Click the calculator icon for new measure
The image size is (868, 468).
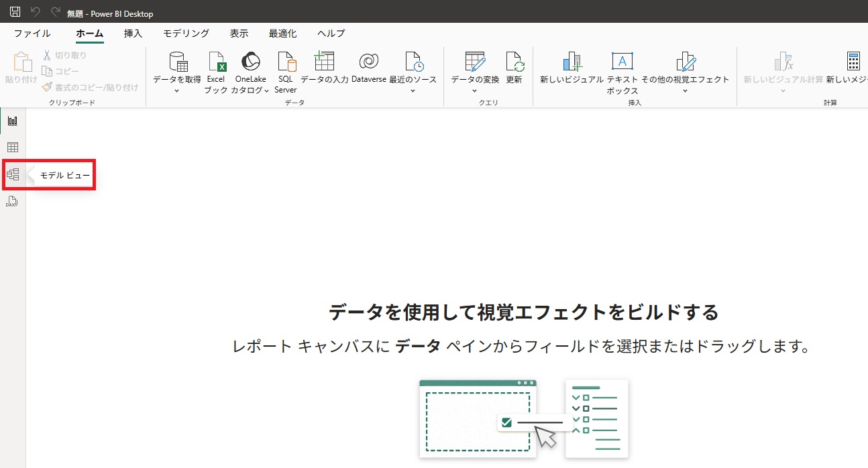click(853, 62)
